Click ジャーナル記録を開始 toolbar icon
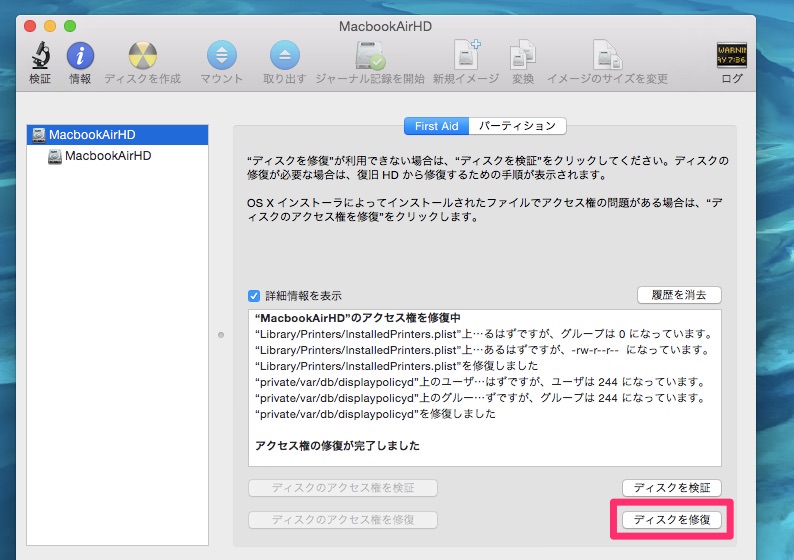Screen dimensions: 794x560 [370, 55]
